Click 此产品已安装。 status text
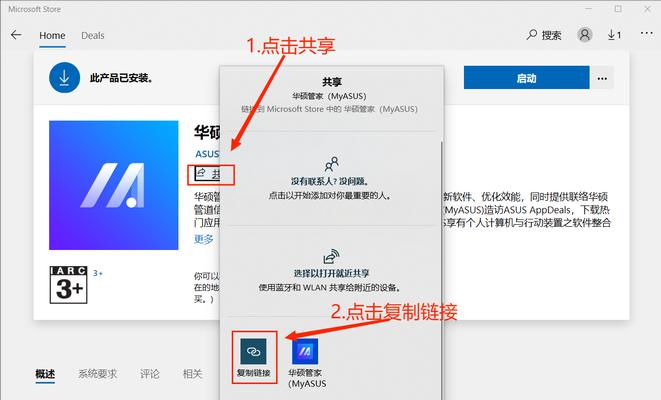 coord(121,78)
